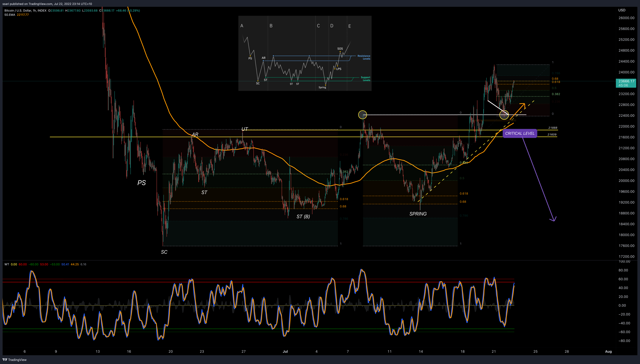Click the 24400.00 price axis label
This screenshot has height=364, width=640.
click(626, 61)
